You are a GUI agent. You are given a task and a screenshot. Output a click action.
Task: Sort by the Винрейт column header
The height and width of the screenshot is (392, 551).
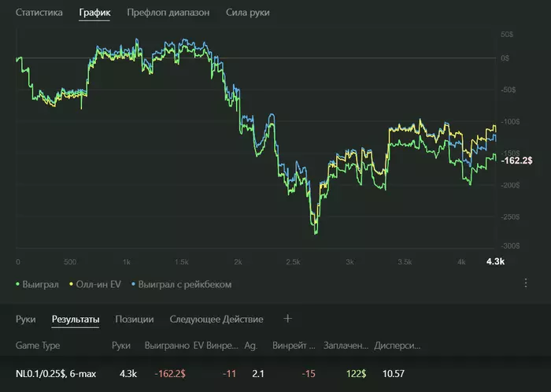click(294, 346)
